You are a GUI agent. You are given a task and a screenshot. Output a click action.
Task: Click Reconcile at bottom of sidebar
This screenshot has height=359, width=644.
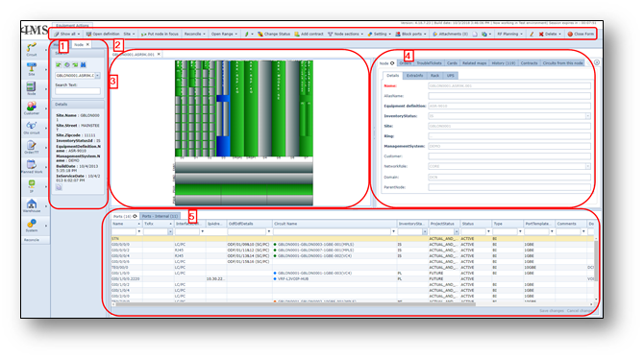point(32,240)
